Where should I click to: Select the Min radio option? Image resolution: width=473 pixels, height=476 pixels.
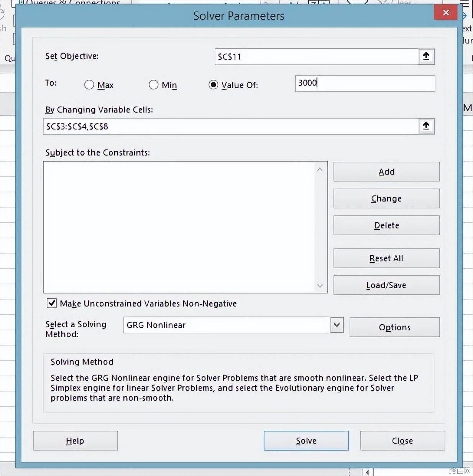(154, 85)
